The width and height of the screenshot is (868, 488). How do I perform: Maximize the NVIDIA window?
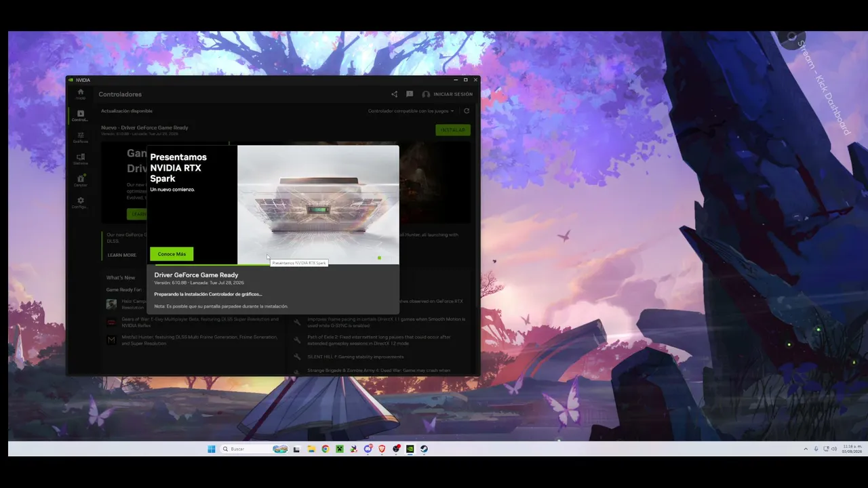coord(465,80)
